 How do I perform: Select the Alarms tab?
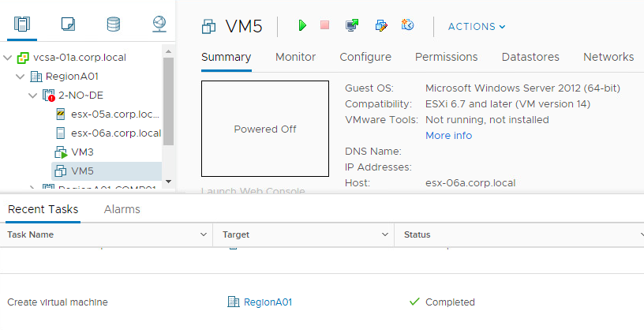coord(122,209)
